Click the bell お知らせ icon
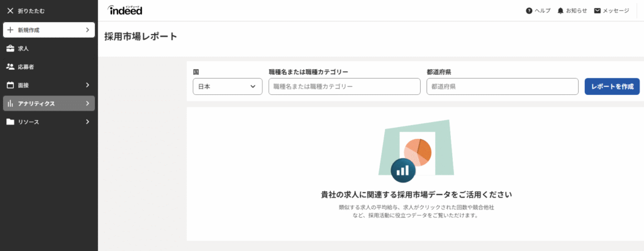The height and width of the screenshot is (251, 644). click(560, 11)
